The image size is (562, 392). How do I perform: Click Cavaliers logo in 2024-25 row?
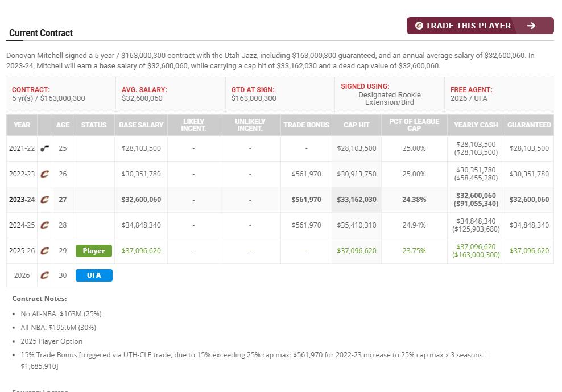click(45, 225)
